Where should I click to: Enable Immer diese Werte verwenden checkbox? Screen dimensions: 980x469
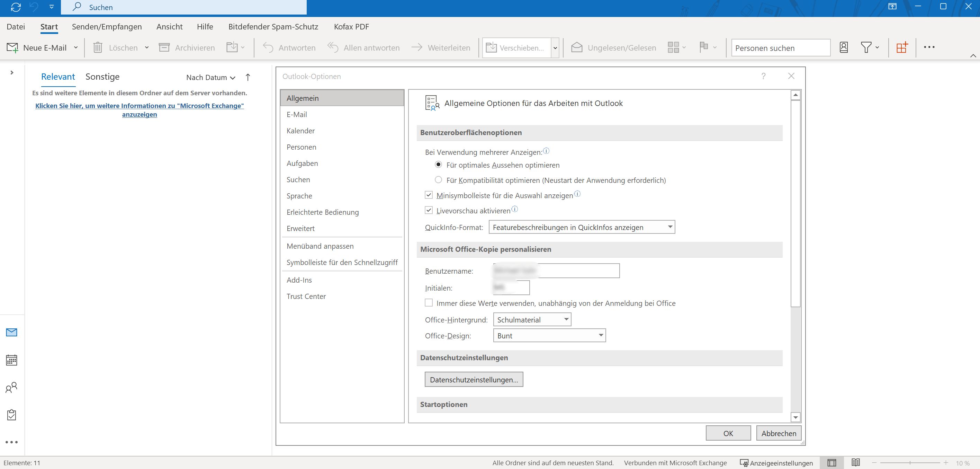pyautogui.click(x=429, y=303)
